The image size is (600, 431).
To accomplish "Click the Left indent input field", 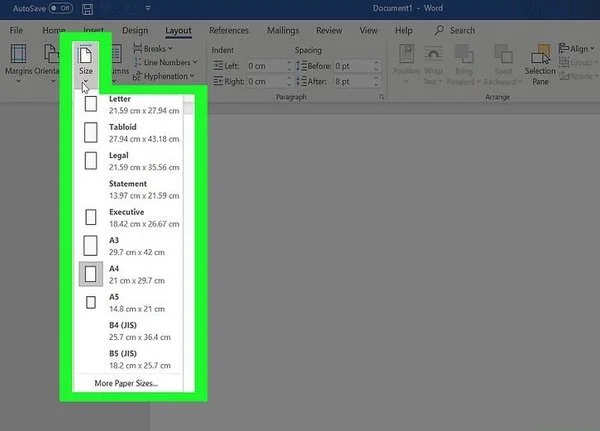I will 266,66.
